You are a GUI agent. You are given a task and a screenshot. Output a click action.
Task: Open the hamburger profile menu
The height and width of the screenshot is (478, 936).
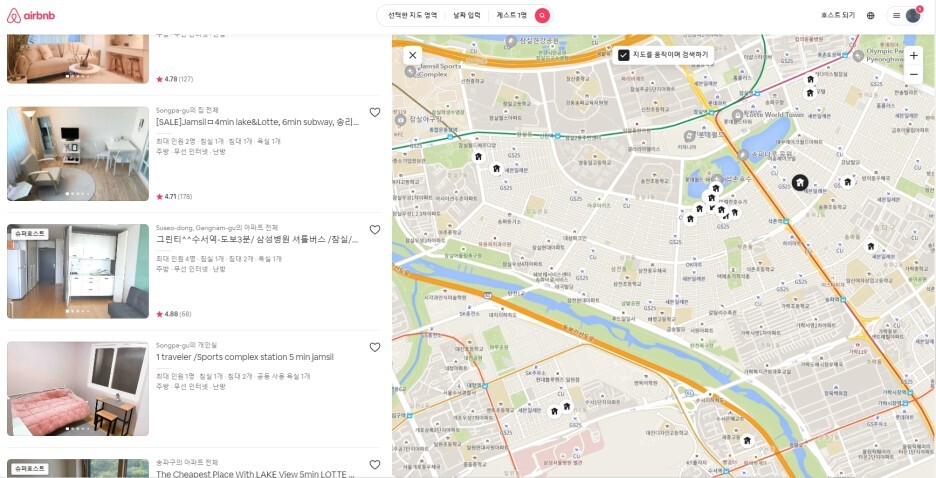[x=896, y=16]
